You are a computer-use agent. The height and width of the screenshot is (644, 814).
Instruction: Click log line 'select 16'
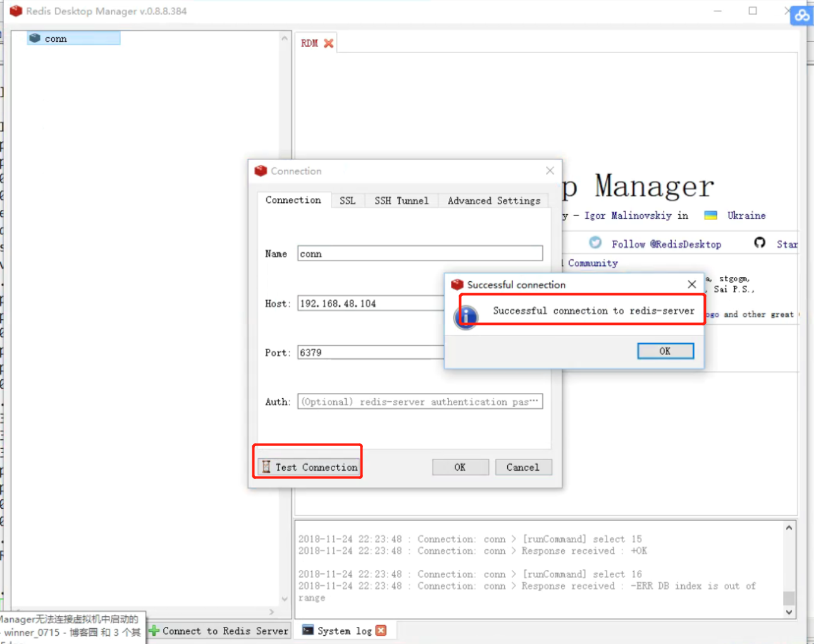point(470,574)
